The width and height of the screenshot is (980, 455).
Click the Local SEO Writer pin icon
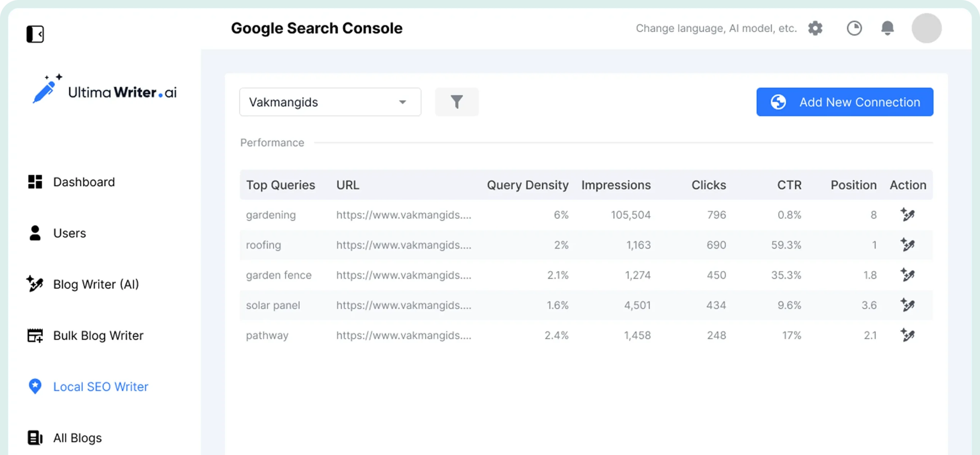pyautogui.click(x=35, y=387)
